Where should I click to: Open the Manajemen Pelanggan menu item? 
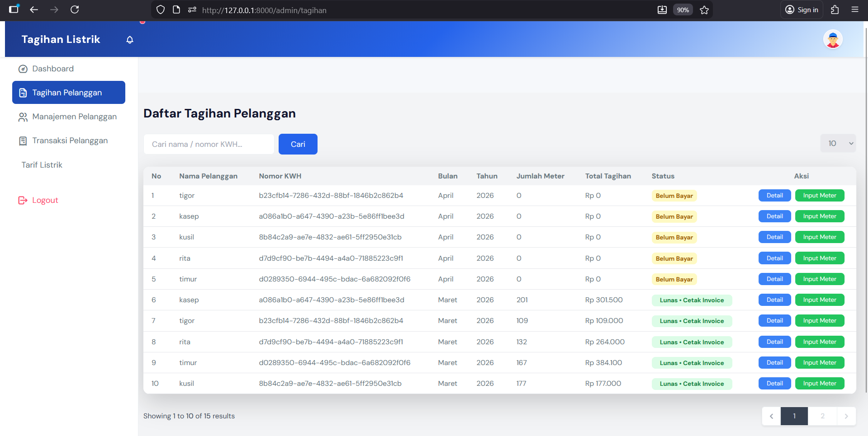pos(69,117)
